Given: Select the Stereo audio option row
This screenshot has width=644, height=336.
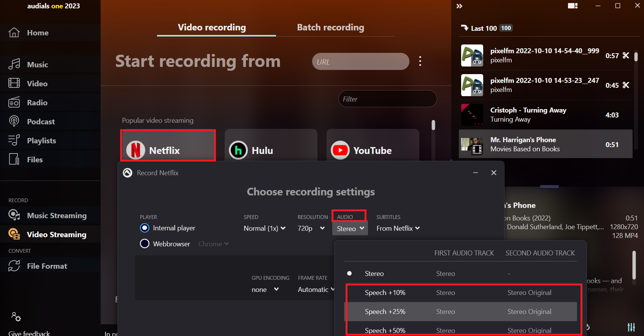Looking at the screenshot, I should coord(460,274).
